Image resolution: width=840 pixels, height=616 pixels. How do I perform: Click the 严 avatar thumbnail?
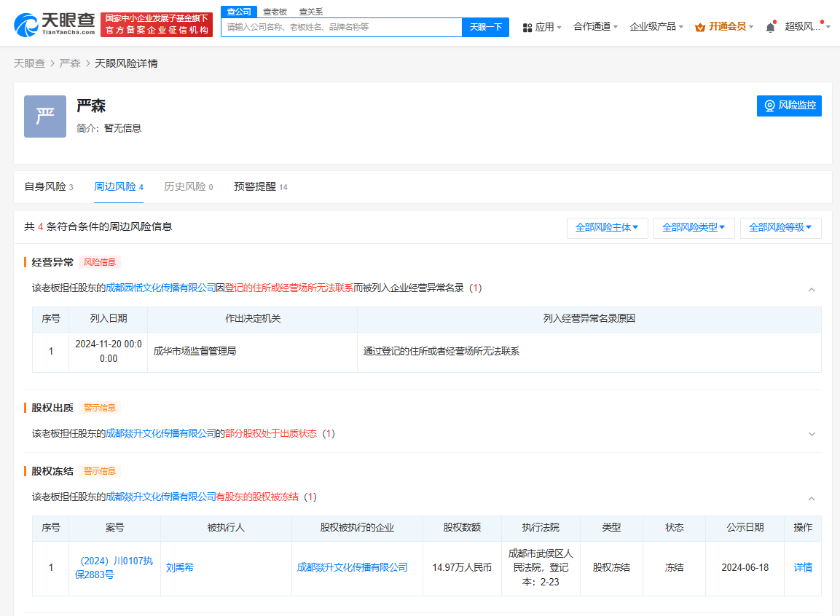[45, 117]
